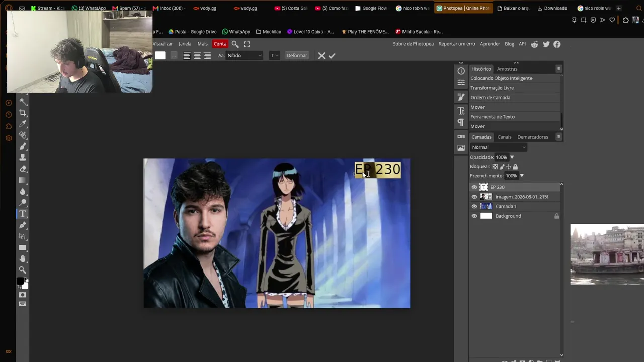Click the Deformar warp button

[297, 56]
